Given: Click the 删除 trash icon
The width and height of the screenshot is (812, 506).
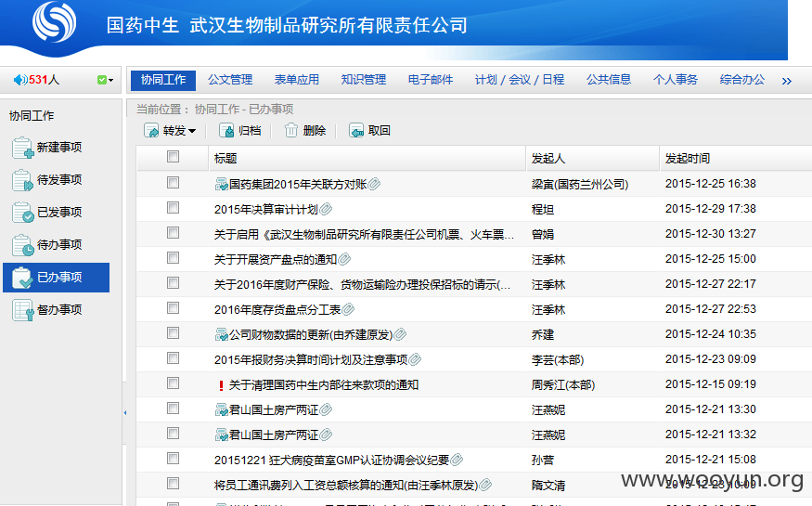Looking at the screenshot, I should click(x=291, y=131).
